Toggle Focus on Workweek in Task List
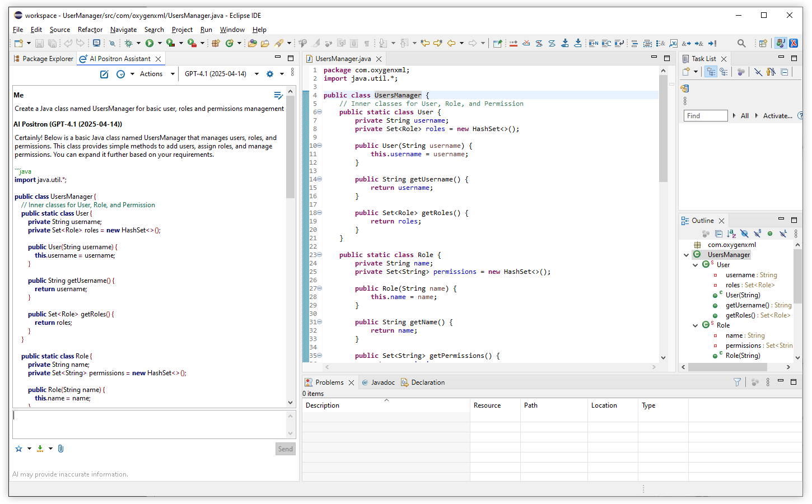812x504 pixels. (x=741, y=72)
